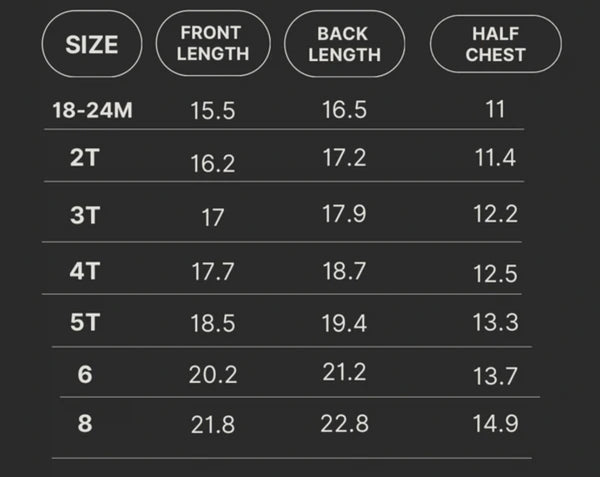600x477 pixels.
Task: Select the FRONT LENGTH column header
Action: click(x=213, y=43)
